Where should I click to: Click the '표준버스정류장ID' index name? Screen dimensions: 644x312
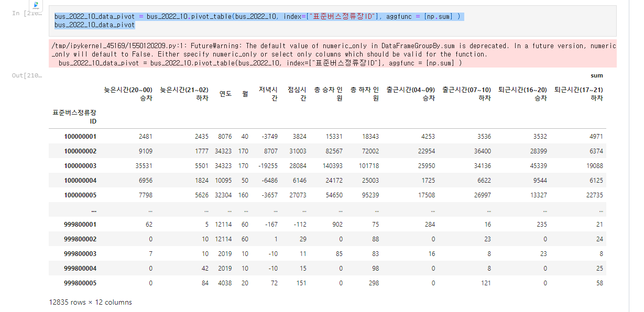coord(74,117)
